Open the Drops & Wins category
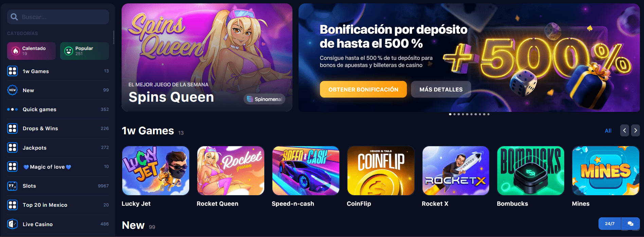This screenshot has height=237, width=644. tap(58, 129)
